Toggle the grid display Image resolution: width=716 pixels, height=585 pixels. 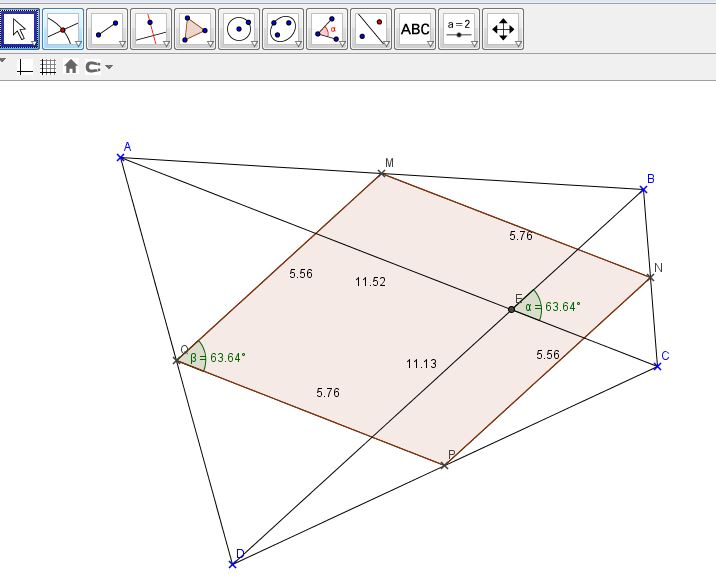pyautogui.click(x=47, y=67)
